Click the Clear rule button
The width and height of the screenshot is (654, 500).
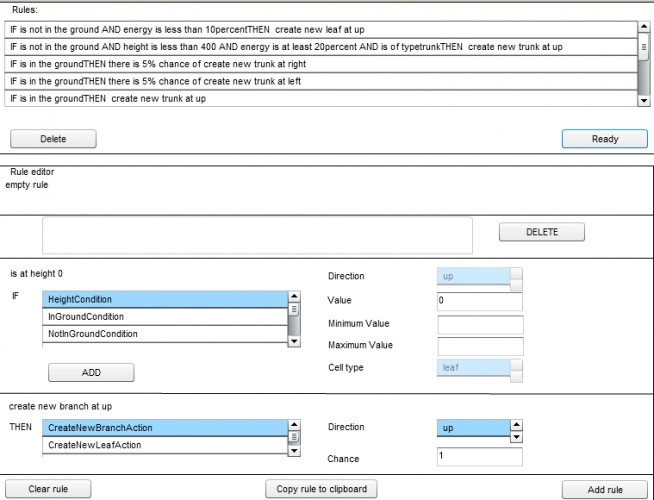coord(48,489)
